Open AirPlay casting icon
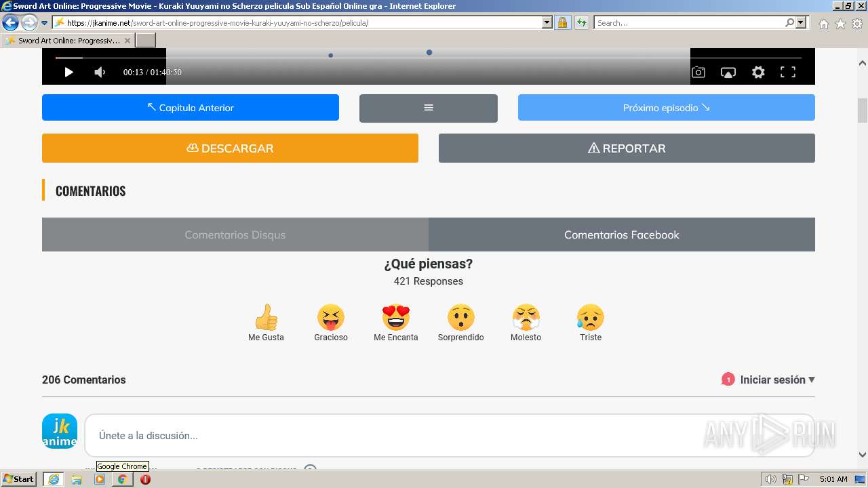The width and height of the screenshot is (868, 488). point(728,72)
